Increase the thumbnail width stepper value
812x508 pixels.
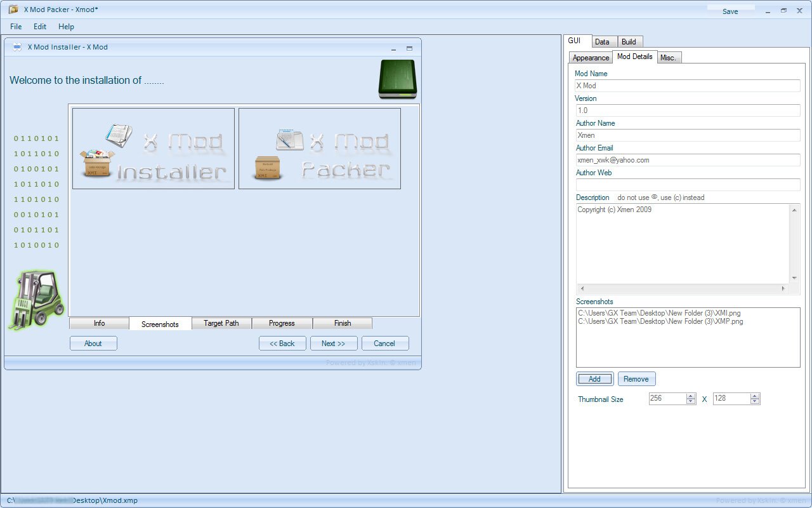coord(691,396)
